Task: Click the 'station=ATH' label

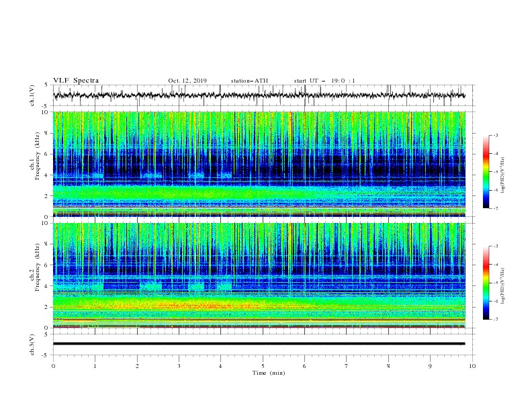Action: (x=249, y=81)
